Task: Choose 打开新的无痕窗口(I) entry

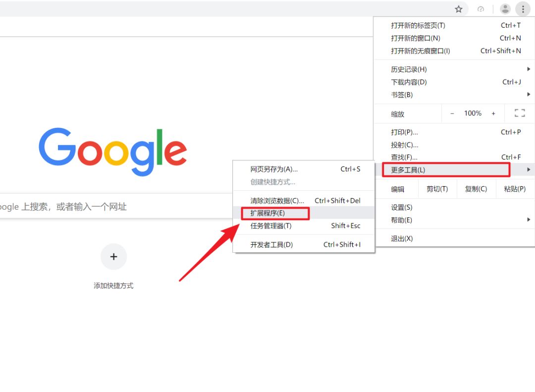Action: coord(454,51)
